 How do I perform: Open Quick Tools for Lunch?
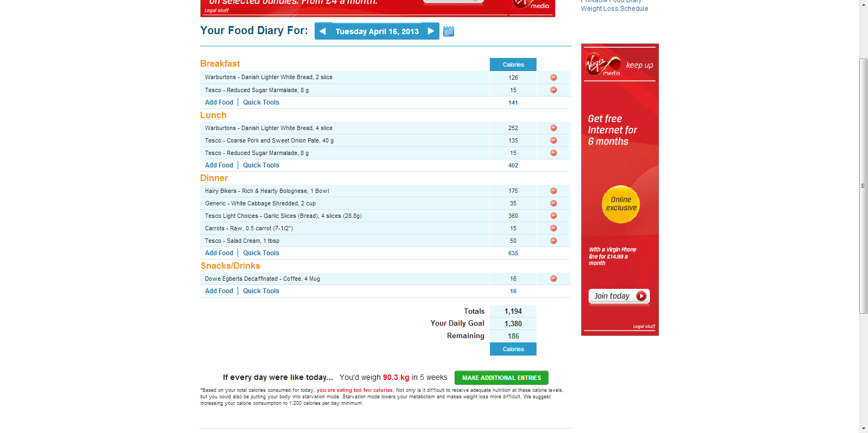pos(261,165)
